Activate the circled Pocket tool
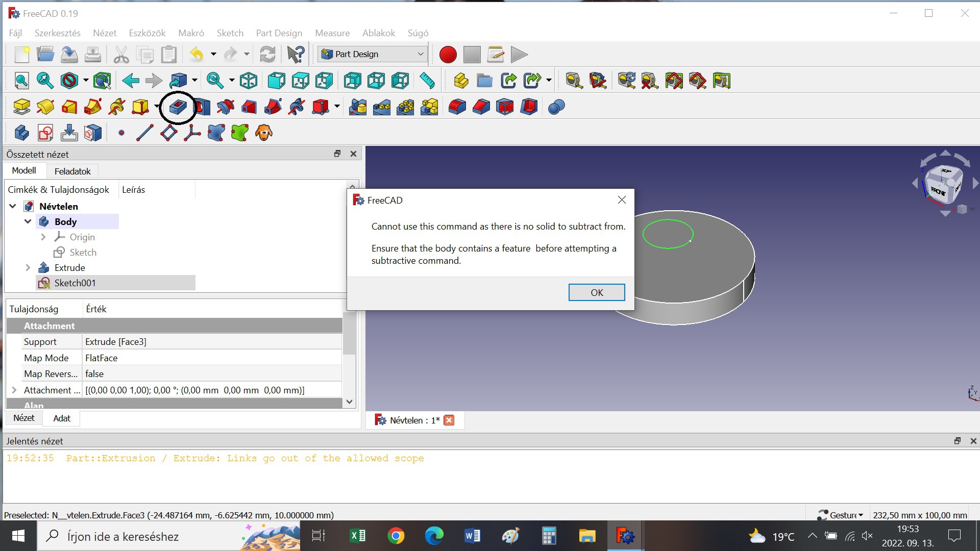The image size is (980, 551). coord(178,107)
